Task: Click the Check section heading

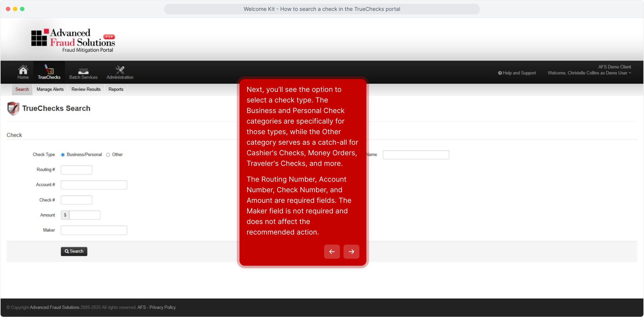Action: [14, 135]
